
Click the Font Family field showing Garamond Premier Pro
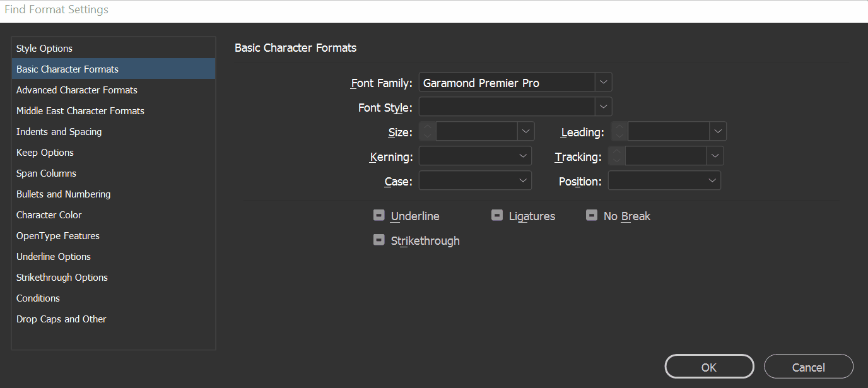507,82
